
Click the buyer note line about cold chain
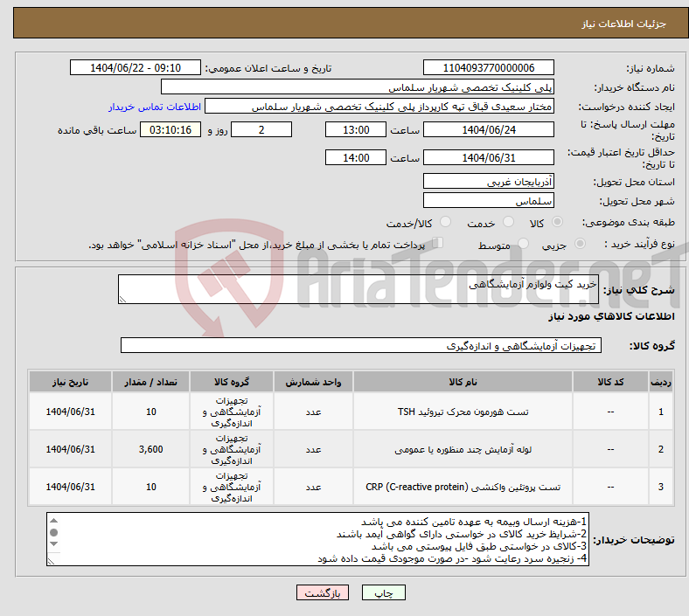pos(452,558)
